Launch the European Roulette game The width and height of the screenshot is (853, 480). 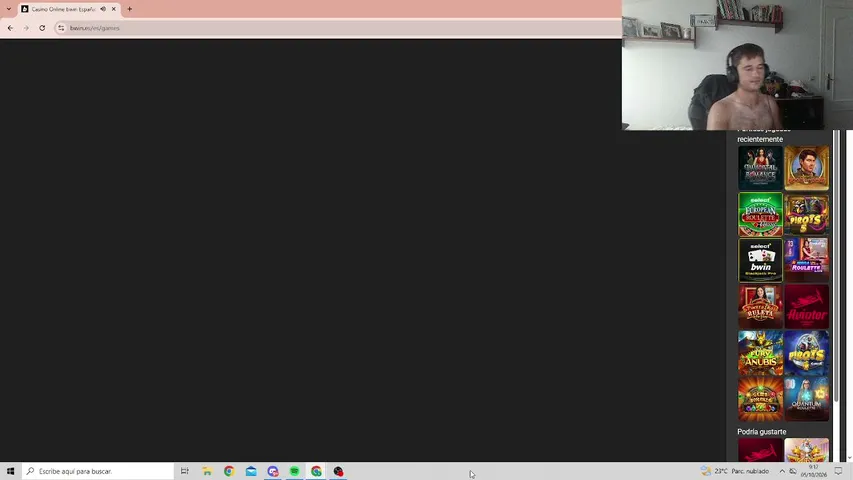point(760,214)
